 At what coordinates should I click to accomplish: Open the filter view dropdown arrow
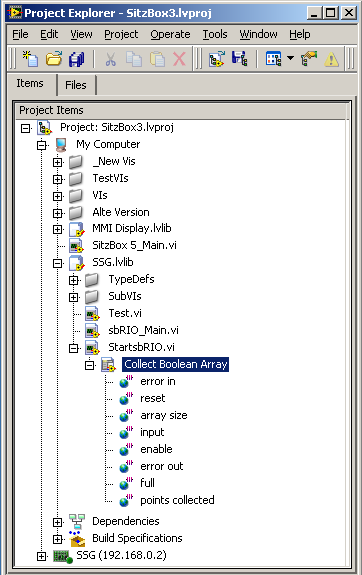[290, 58]
